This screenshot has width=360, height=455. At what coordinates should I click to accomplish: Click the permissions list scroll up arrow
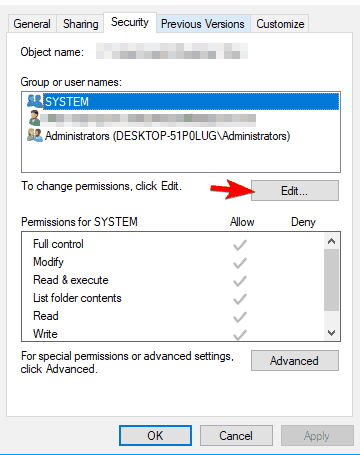pyautogui.click(x=331, y=241)
